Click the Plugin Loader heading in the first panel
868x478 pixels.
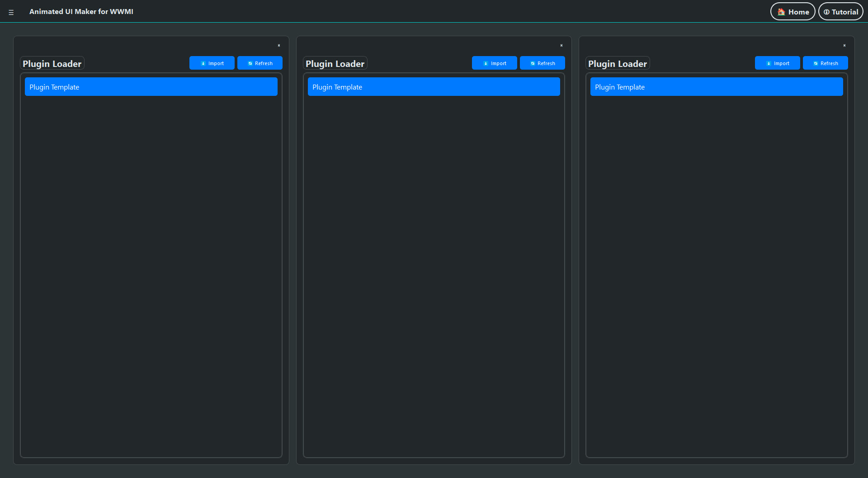pyautogui.click(x=52, y=63)
